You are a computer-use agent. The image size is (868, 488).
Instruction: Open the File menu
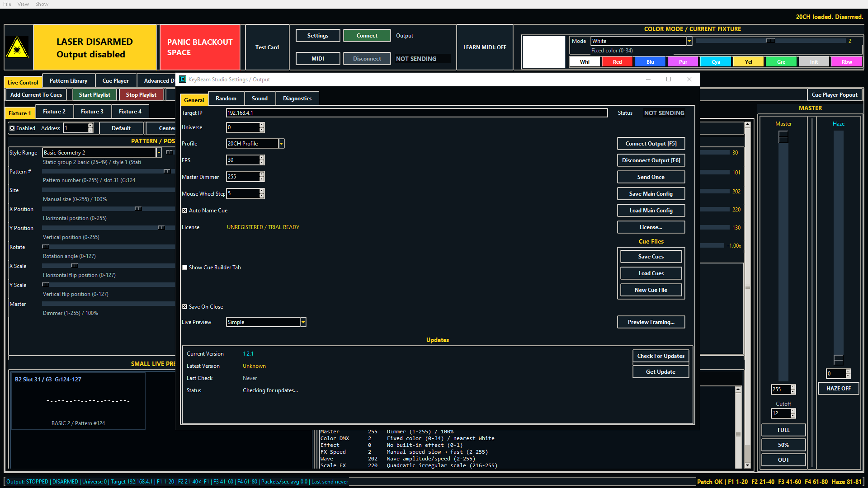tap(7, 4)
